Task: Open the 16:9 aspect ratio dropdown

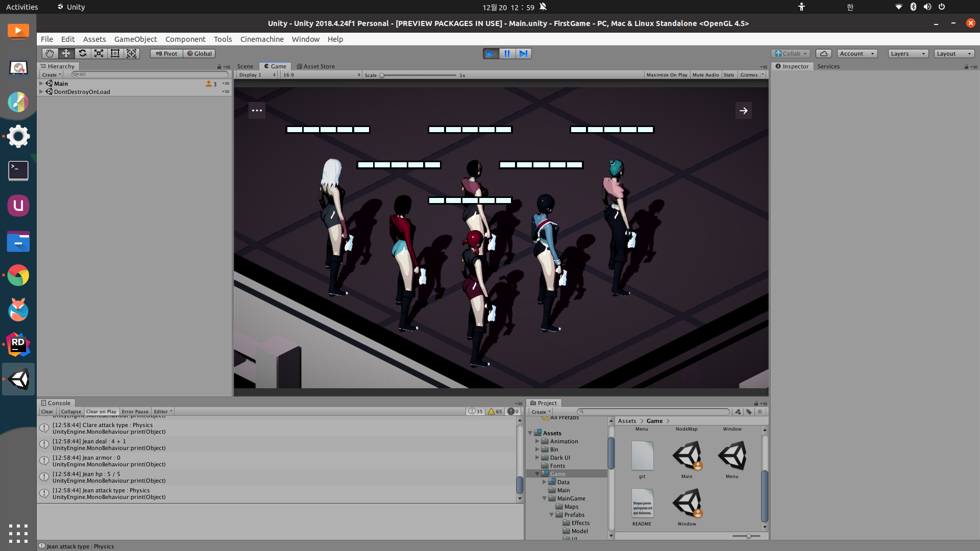Action: 321,75
